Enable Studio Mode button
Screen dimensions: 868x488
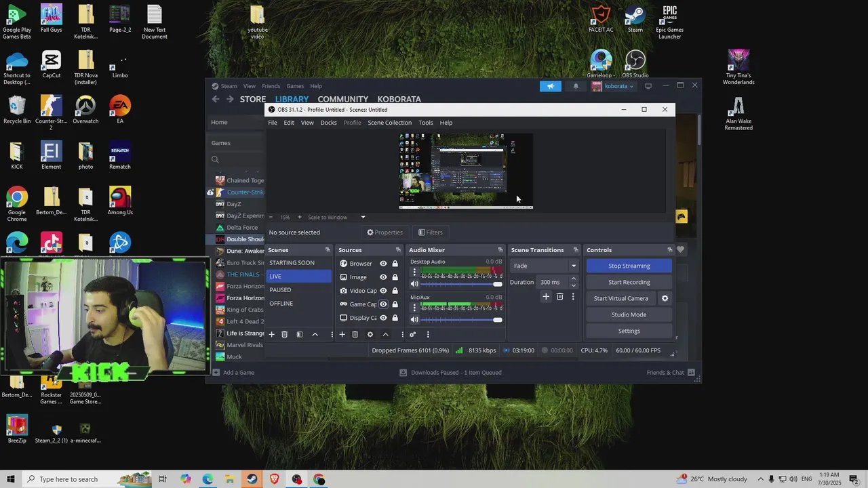[629, 314]
